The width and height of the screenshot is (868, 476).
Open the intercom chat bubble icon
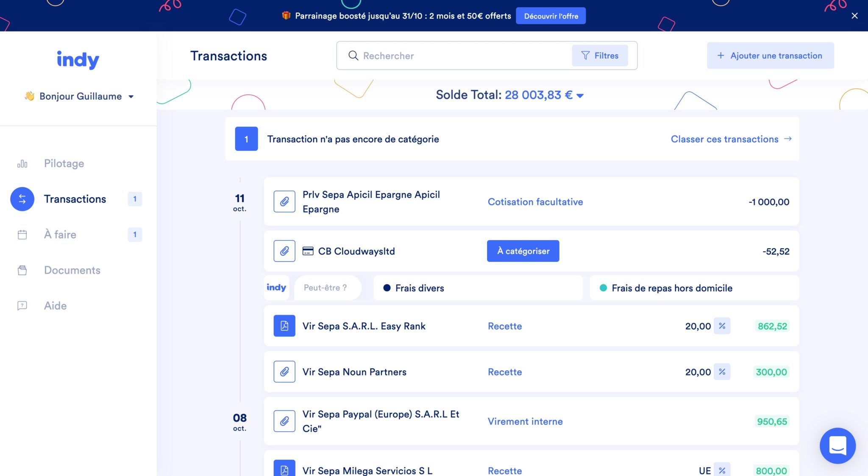[837, 445]
